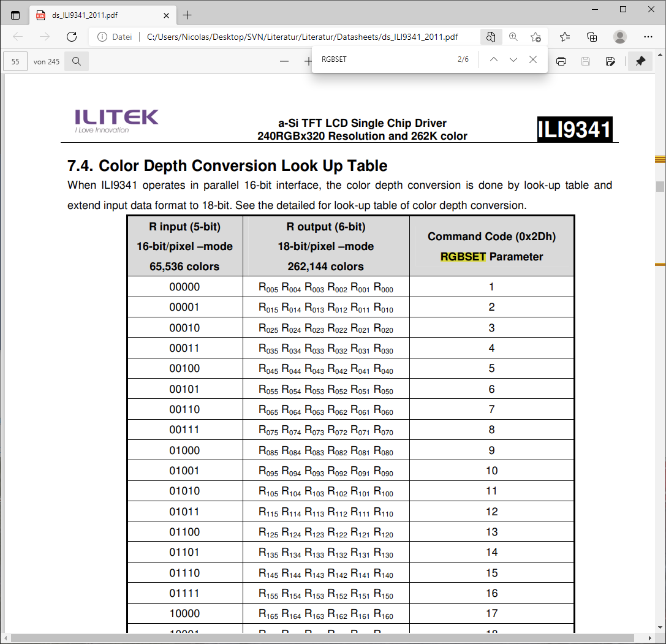Click the scroll down arrow of vertical scrollbar
666x644 pixels.
660,627
